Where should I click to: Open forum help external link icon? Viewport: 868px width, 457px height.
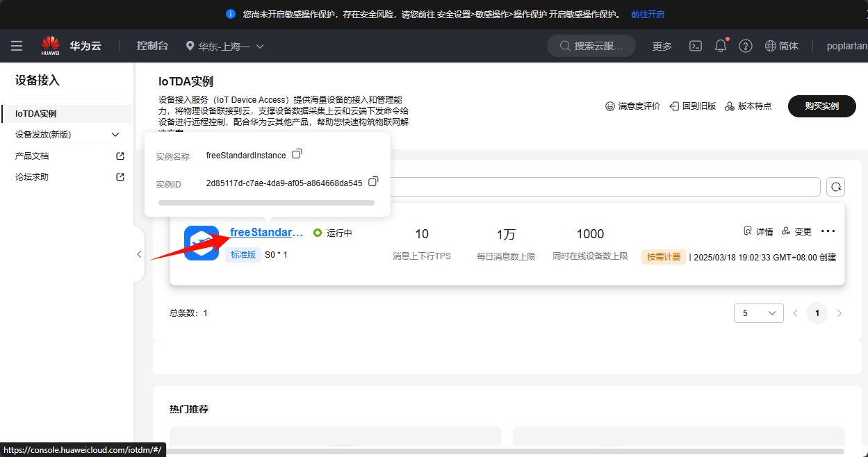click(x=120, y=177)
